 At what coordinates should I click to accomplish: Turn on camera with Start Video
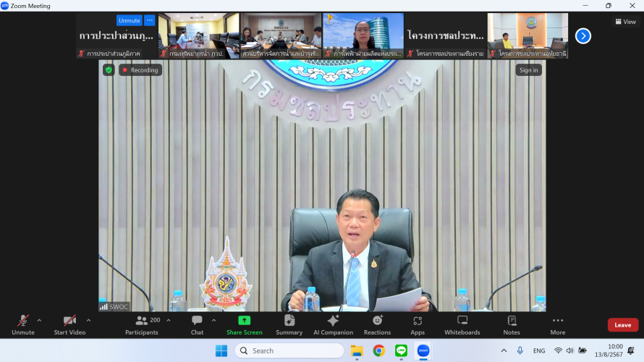[69, 324]
